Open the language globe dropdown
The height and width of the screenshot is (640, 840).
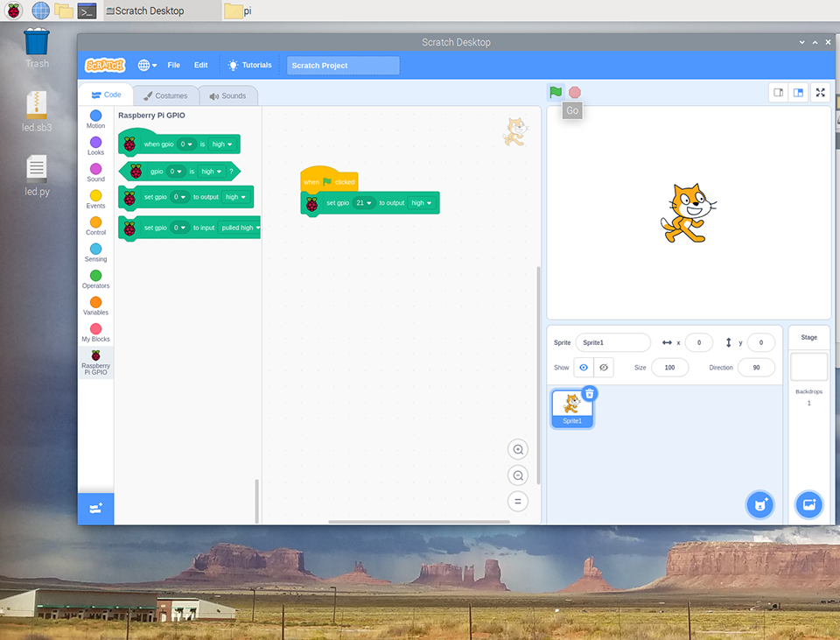point(147,66)
